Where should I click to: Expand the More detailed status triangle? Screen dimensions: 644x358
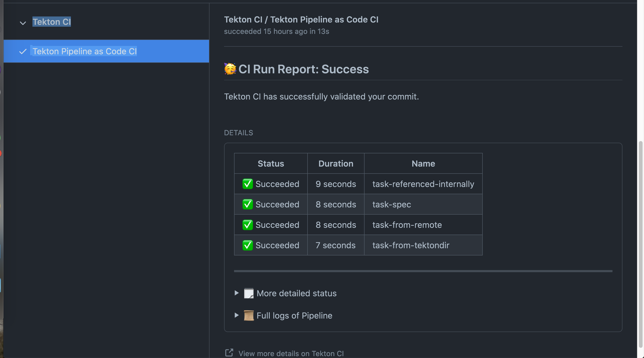[x=237, y=293]
